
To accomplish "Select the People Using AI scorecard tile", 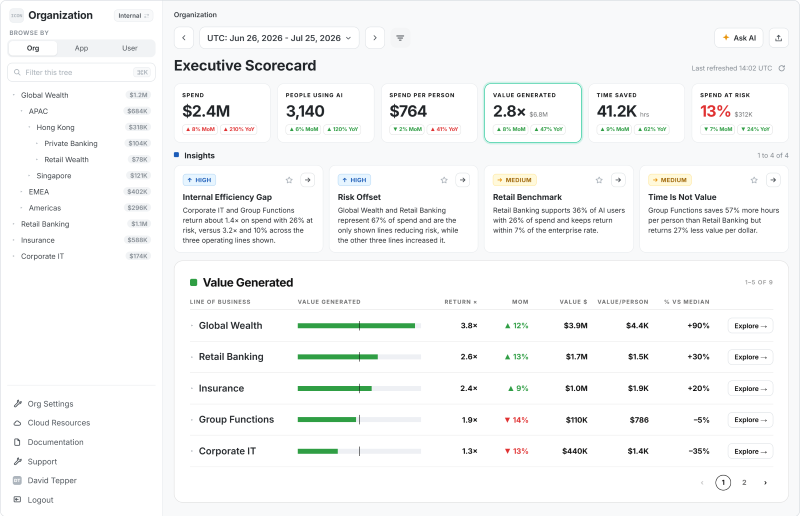I will coord(326,113).
